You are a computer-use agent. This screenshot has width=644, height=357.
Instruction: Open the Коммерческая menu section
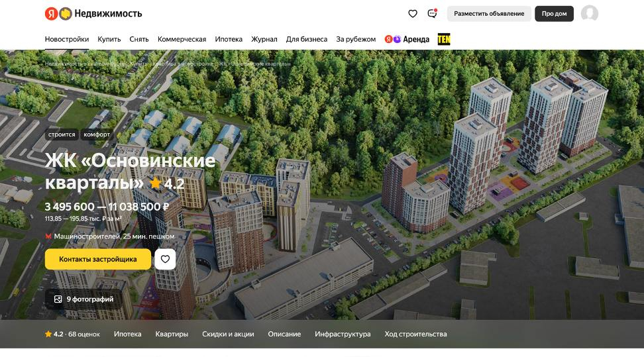(182, 39)
